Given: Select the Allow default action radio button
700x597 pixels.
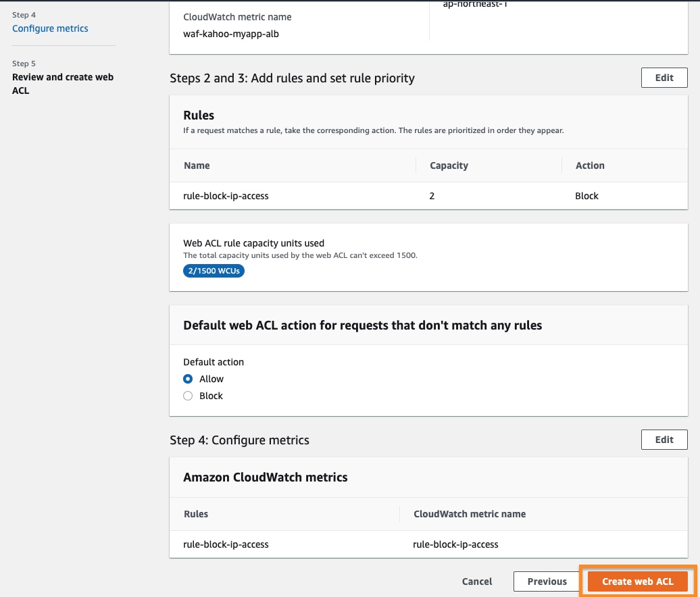Looking at the screenshot, I should (189, 379).
